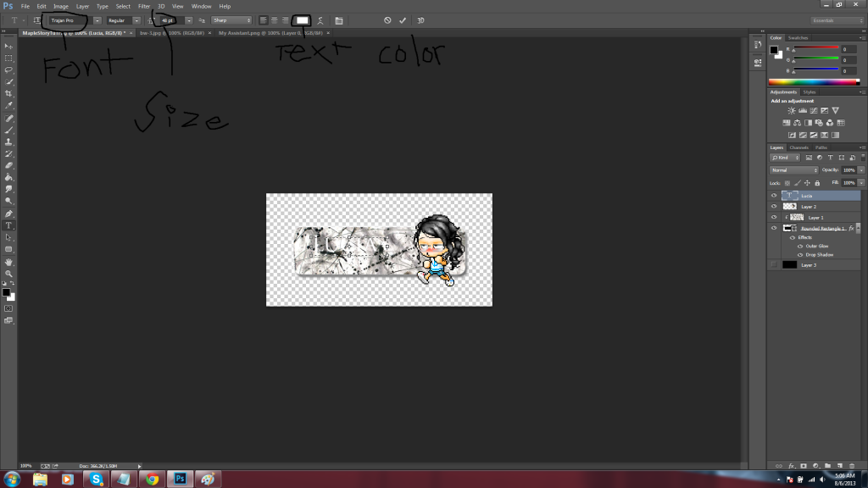The image size is (868, 488).
Task: Add a Brightness/Contrast adjustment
Action: click(792, 111)
